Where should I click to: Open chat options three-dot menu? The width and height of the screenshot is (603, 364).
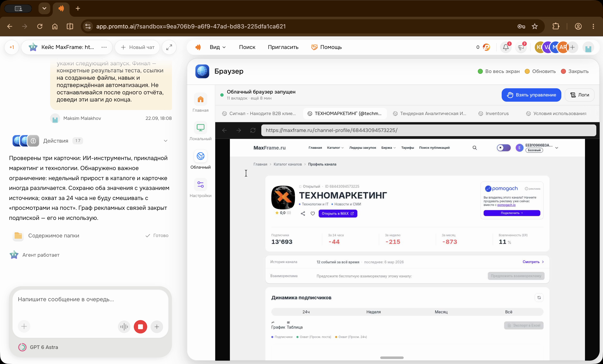point(104,47)
